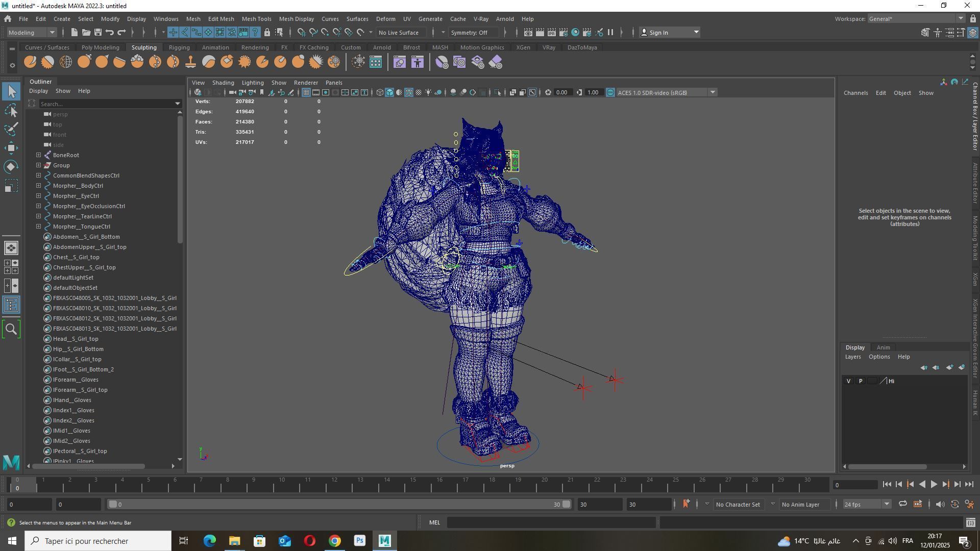The height and width of the screenshot is (551, 980).
Task: Select the Freeze sculpt tool
Action: tap(334, 62)
